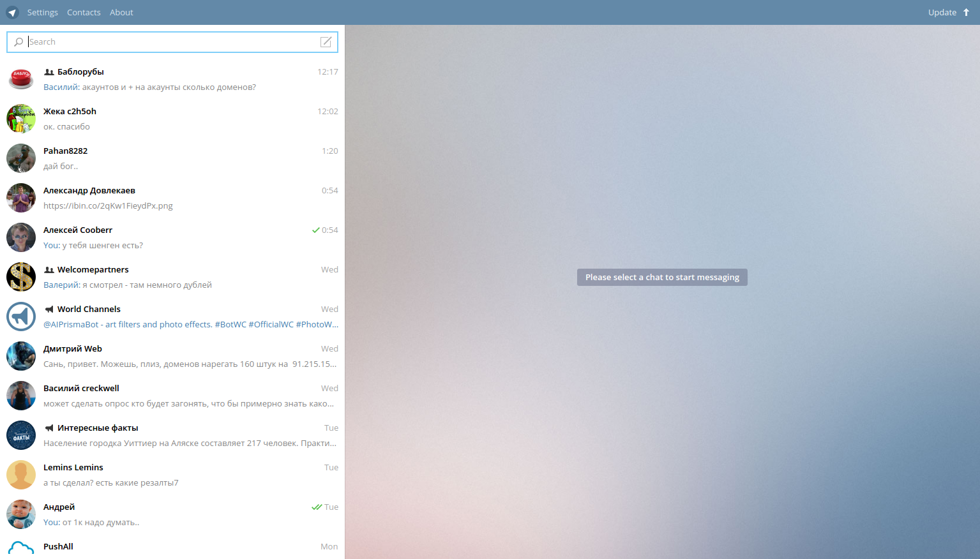
Task: Open the Андрей chat
Action: pyautogui.click(x=172, y=515)
